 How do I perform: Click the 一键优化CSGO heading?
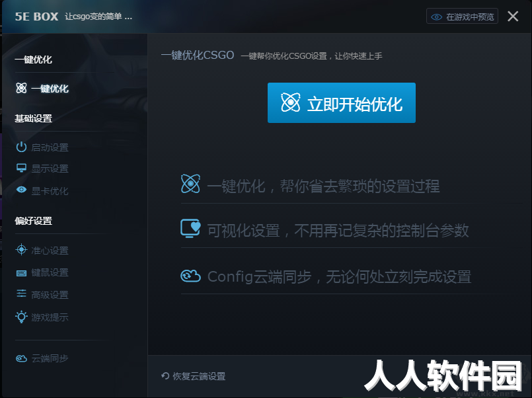(x=198, y=55)
